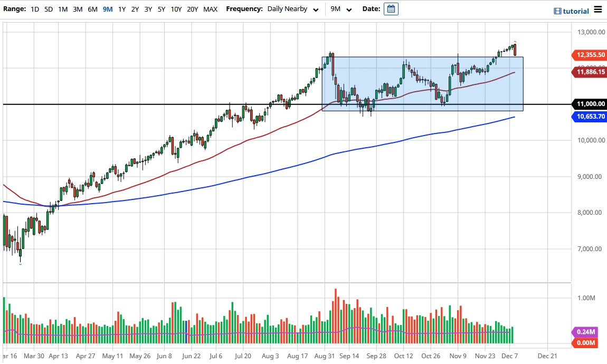
Task: Select the 1Y range
Action: (121, 9)
